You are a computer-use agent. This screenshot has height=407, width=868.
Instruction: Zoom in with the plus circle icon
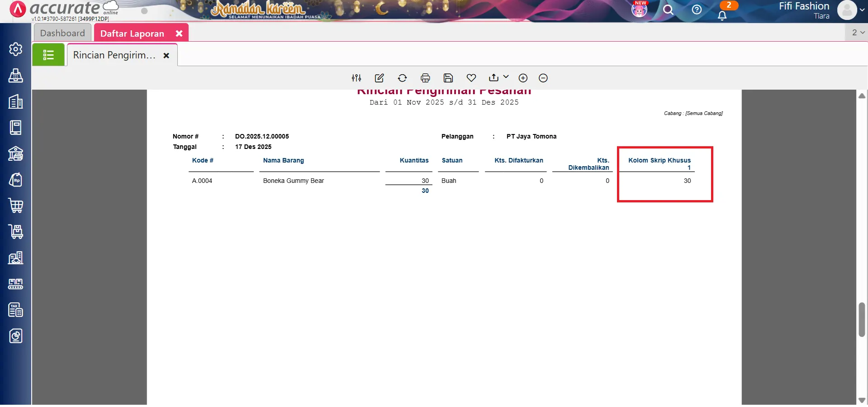pyautogui.click(x=523, y=78)
